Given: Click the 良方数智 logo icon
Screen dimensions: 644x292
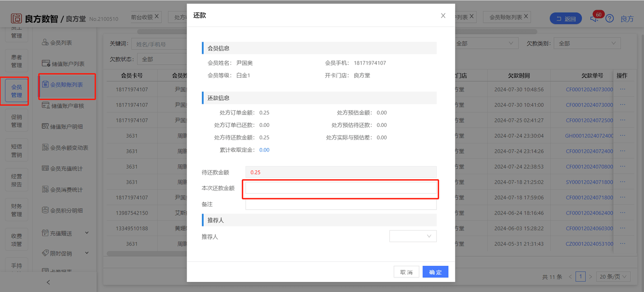Looking at the screenshot, I should coord(17,19).
